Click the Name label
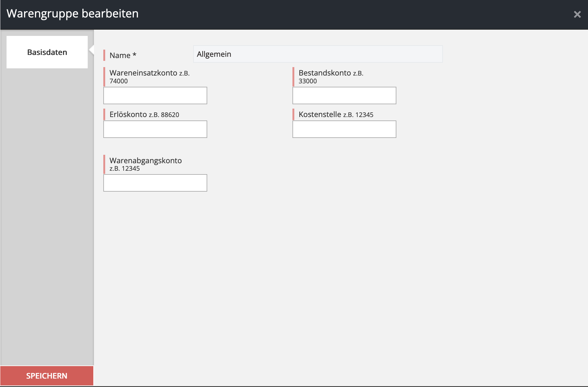The height and width of the screenshot is (387, 588). click(x=122, y=55)
